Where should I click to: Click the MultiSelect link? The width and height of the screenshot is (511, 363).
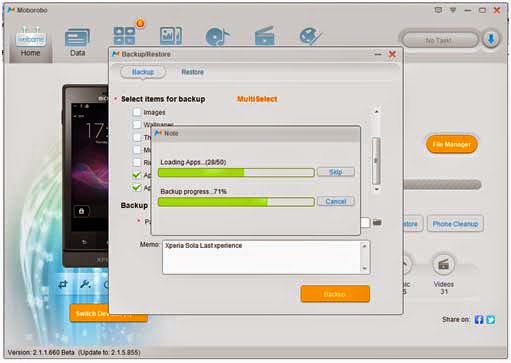[257, 99]
